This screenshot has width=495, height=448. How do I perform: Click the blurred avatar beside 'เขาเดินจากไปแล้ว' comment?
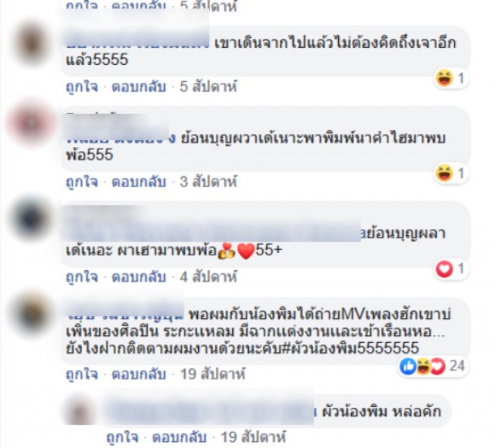31,43
